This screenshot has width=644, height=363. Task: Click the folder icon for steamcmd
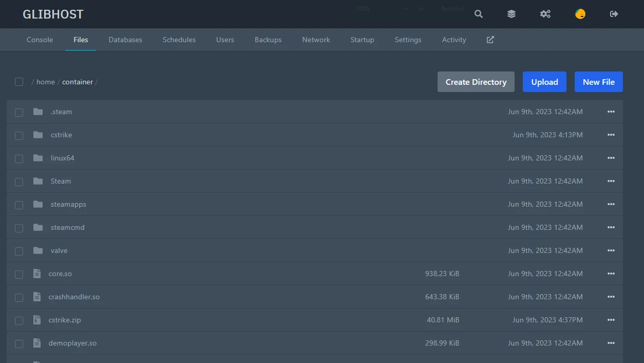pos(38,227)
